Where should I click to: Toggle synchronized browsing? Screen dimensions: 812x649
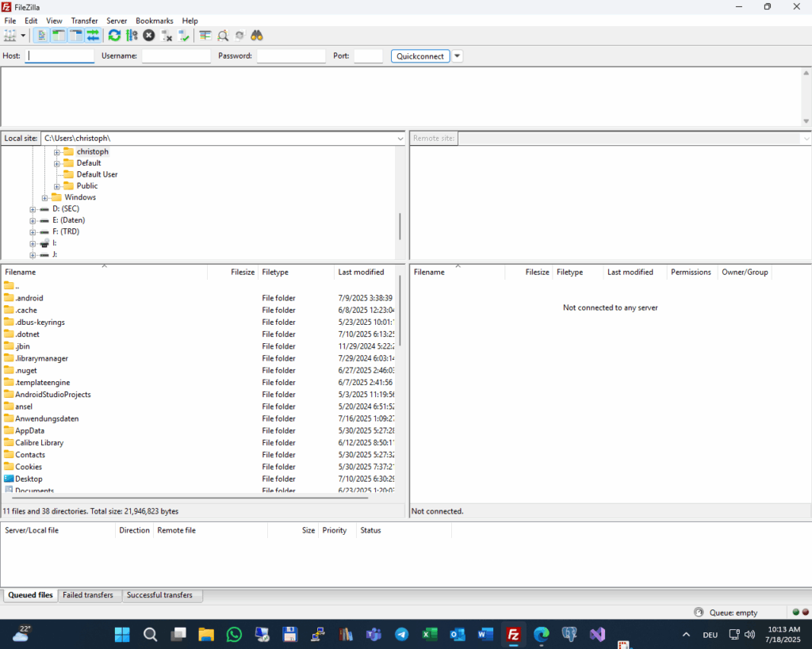coord(239,35)
